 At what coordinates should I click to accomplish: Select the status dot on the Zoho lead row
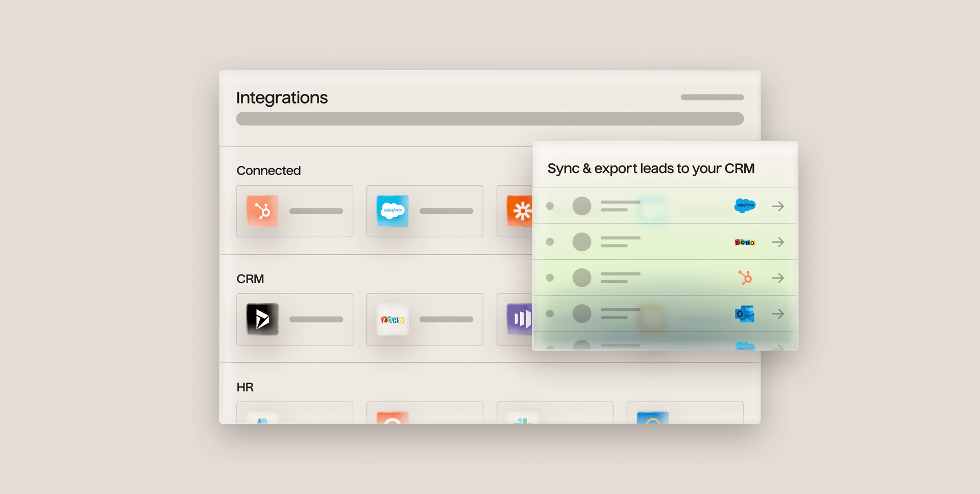click(550, 242)
